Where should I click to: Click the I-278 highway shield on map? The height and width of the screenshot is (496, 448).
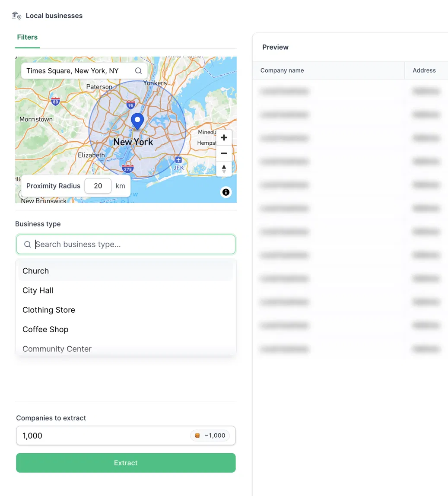(128, 169)
